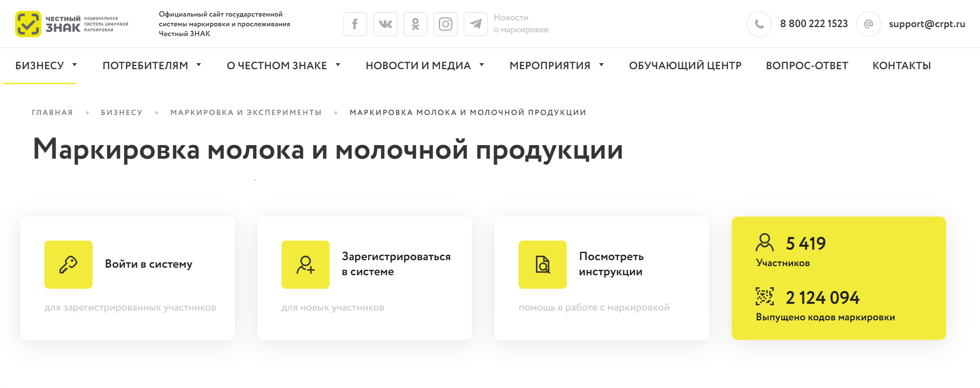The height and width of the screenshot is (388, 980).
Task: Click БИЗНЕСУ in the breadcrumbs
Action: point(122,112)
